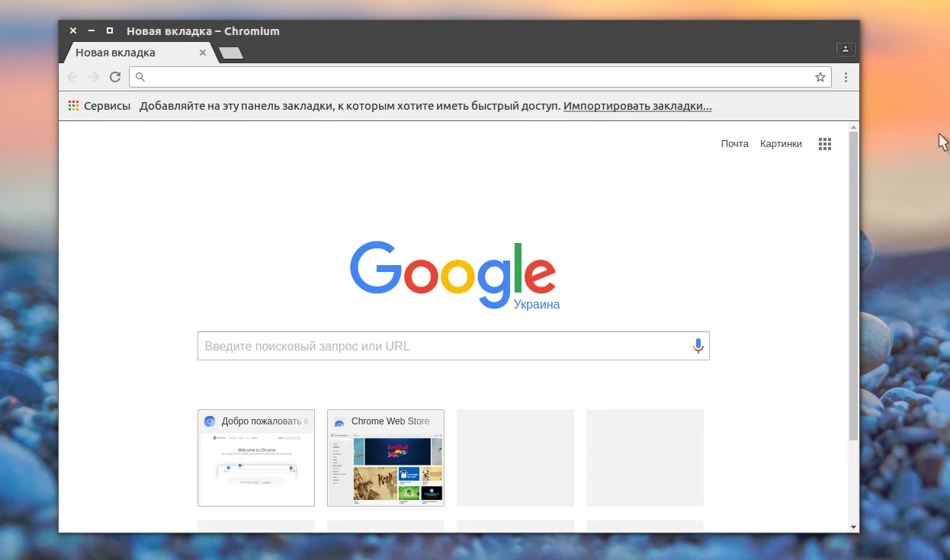Open the Chrome Web Store thumbnail tile

coord(386,458)
